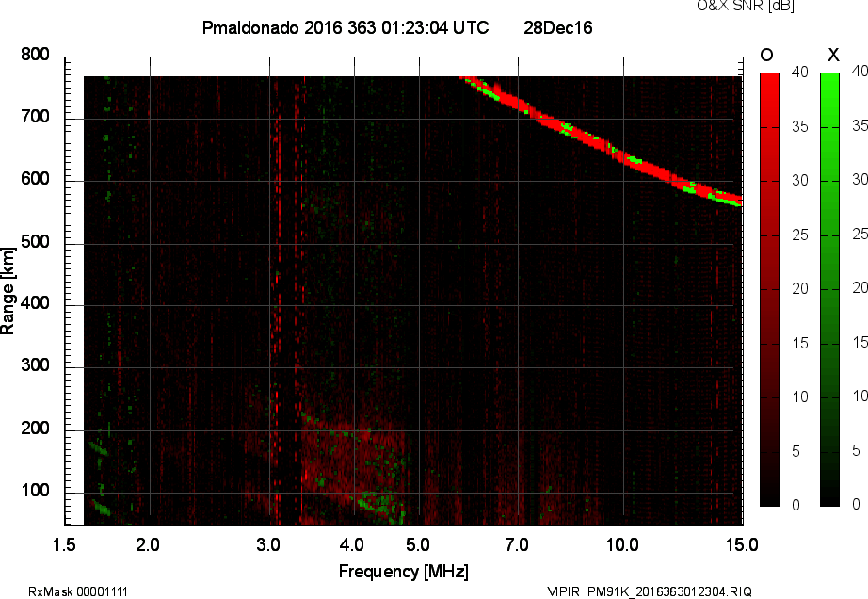Viewport: 868px width, 599px height.
Task: Click the plot title 'Pmaldonado 2016 363 01:23:04 UTC'
Action: [346, 27]
